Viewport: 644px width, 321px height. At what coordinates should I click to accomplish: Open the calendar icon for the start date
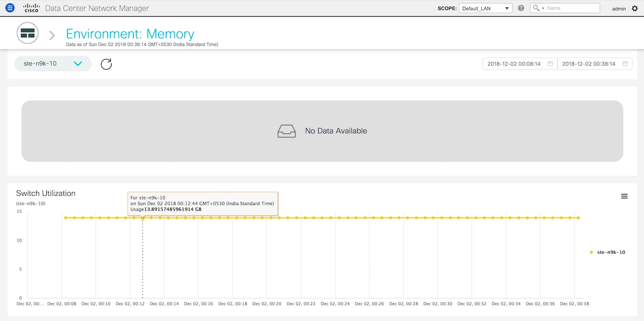point(550,64)
